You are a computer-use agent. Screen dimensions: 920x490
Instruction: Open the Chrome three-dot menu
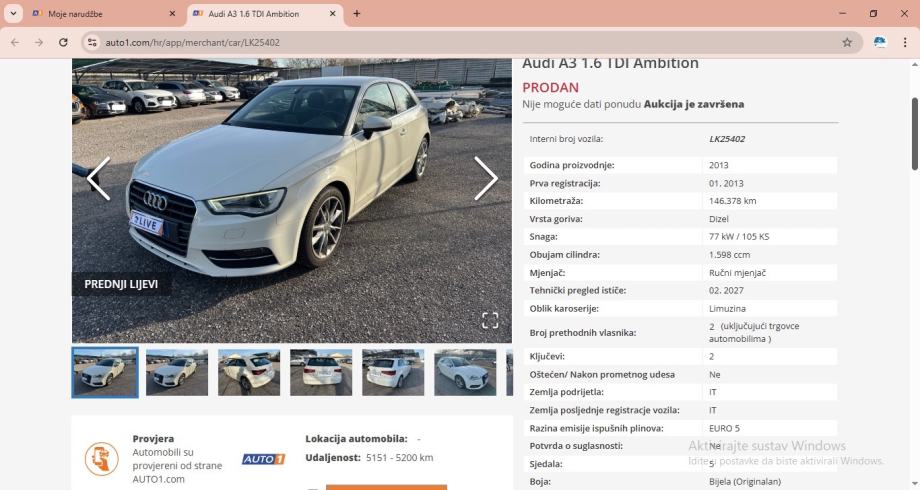(x=904, y=42)
